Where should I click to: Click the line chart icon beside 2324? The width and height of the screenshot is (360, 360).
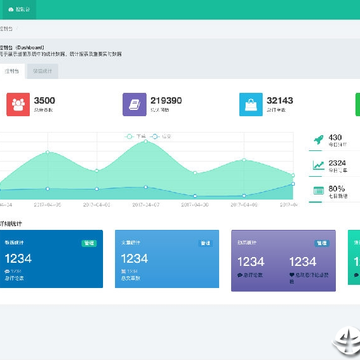(x=318, y=165)
